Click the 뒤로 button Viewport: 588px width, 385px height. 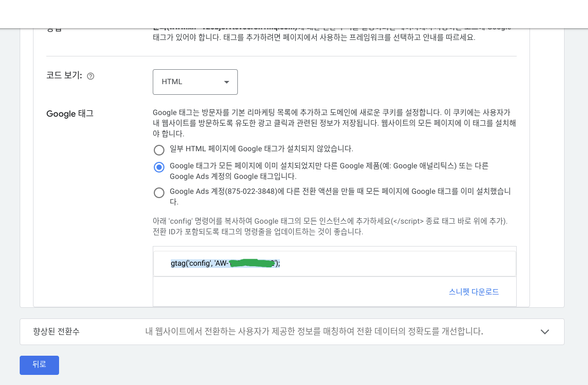click(x=39, y=365)
